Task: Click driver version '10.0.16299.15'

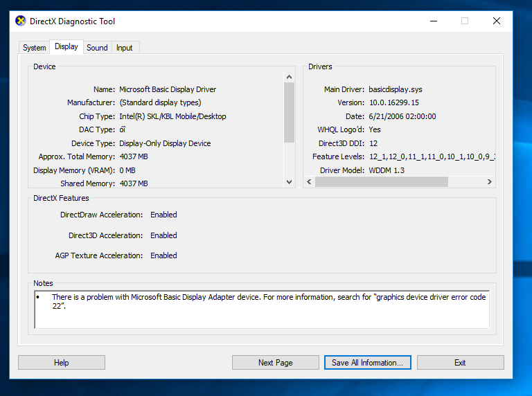Action: [394, 102]
